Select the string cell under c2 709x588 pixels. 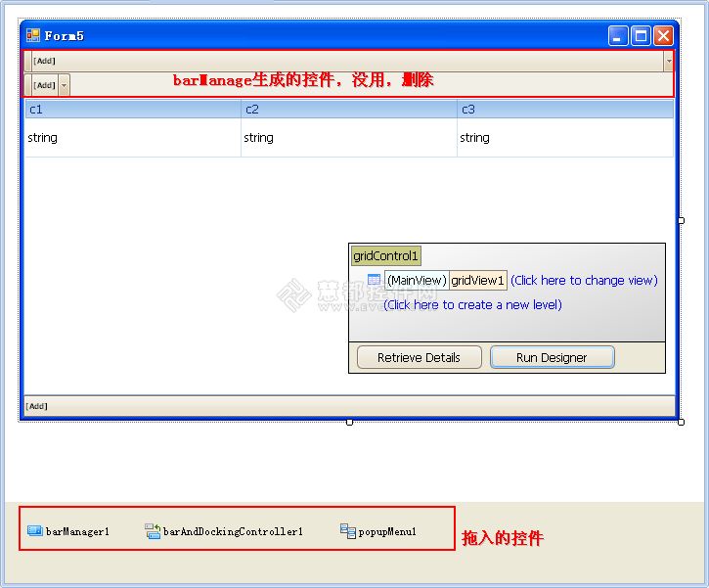(x=348, y=138)
